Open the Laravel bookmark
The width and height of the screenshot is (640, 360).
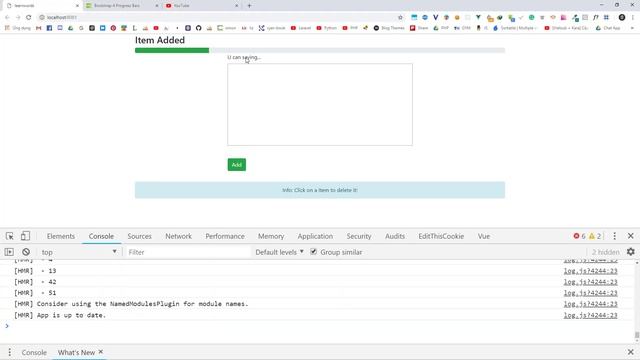point(301,28)
